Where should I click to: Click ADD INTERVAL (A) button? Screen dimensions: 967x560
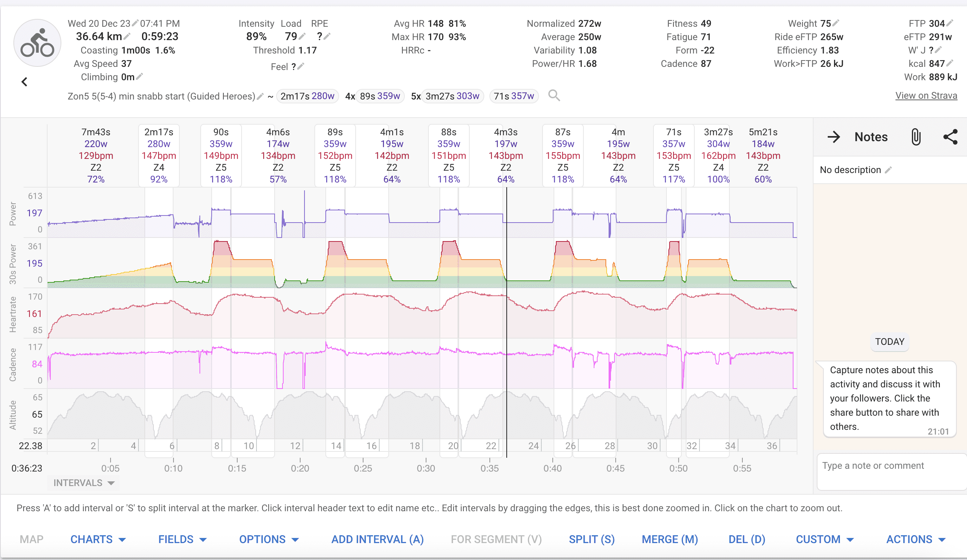pyautogui.click(x=377, y=539)
